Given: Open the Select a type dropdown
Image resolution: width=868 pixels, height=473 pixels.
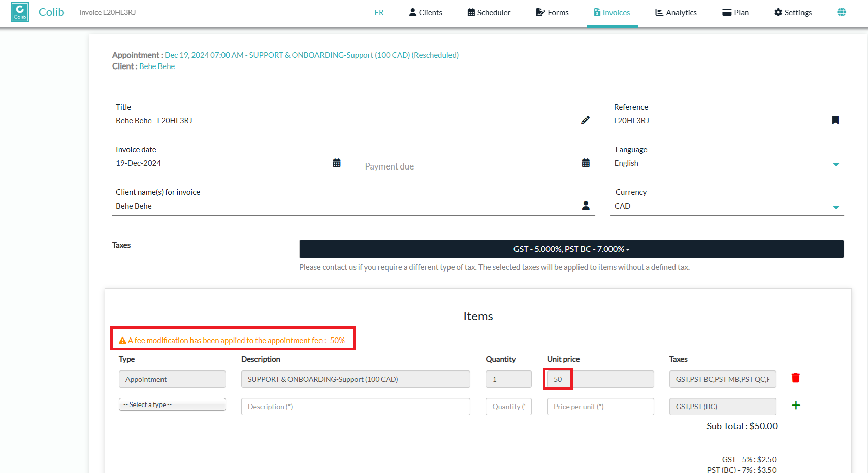Looking at the screenshot, I should pyautogui.click(x=172, y=404).
